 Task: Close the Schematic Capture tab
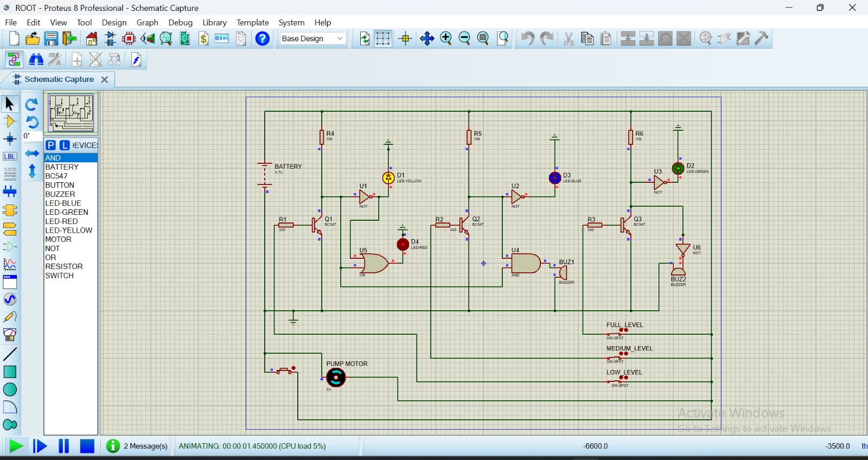coord(105,79)
